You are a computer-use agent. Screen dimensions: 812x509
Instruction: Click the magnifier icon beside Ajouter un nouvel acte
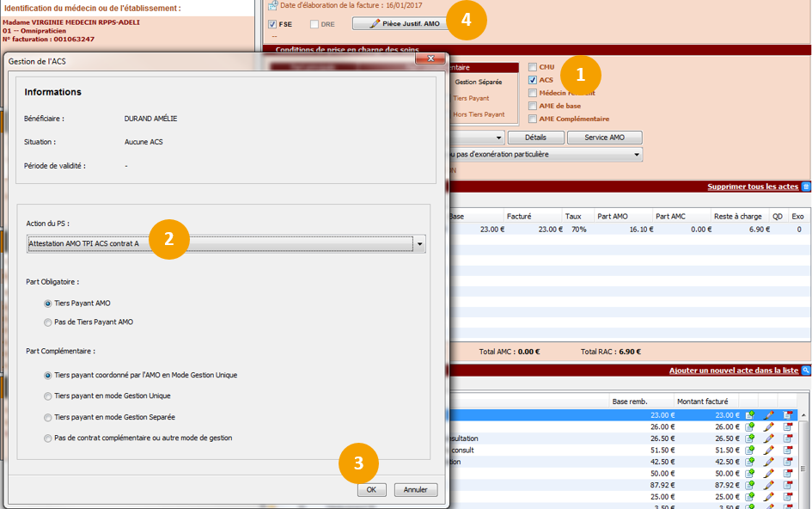pyautogui.click(x=805, y=371)
